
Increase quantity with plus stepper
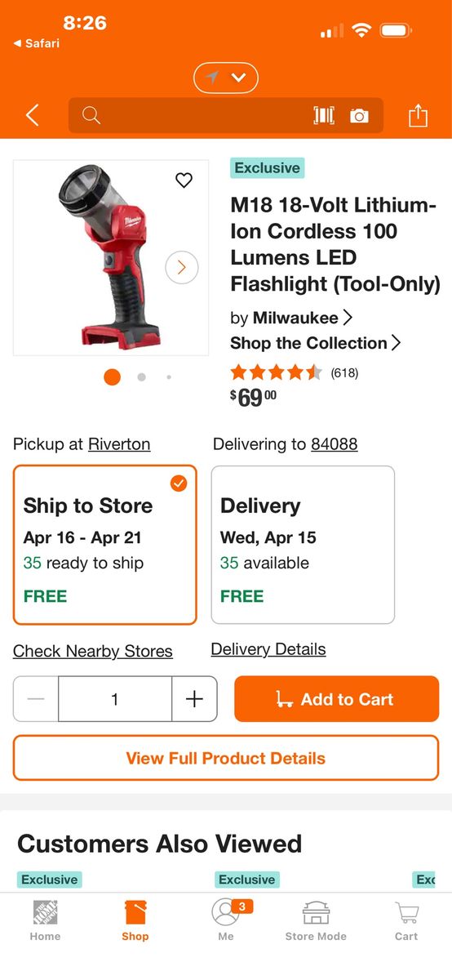pyautogui.click(x=194, y=699)
